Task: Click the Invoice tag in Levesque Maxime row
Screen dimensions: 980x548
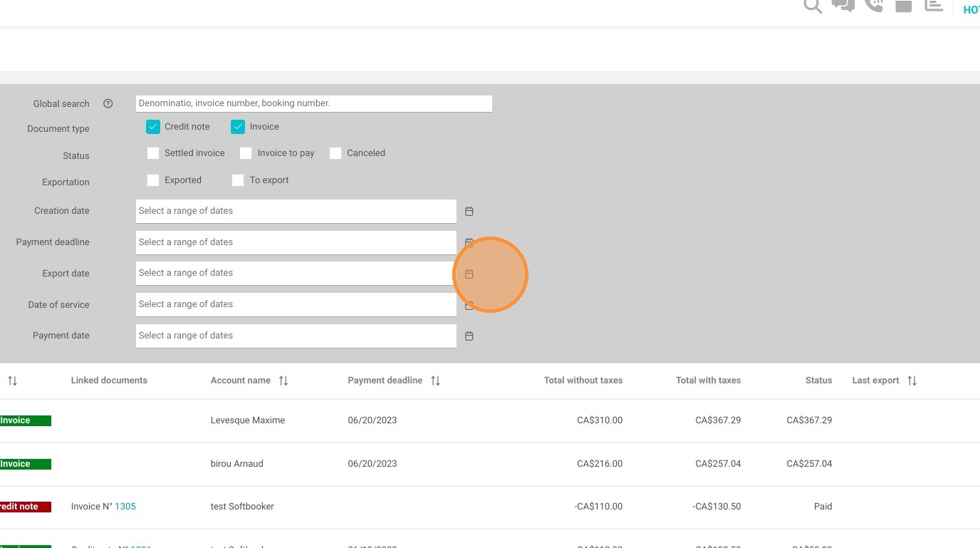Action: [x=26, y=420]
